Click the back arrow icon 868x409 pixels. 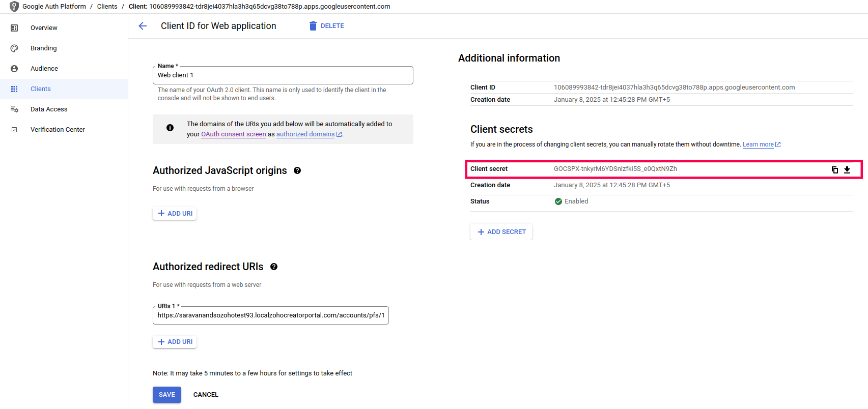pos(143,26)
